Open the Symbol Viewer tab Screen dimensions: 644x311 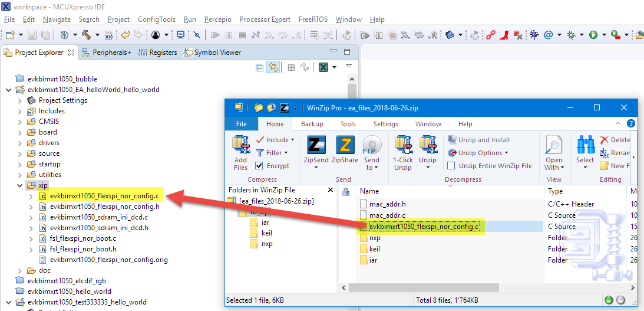[x=217, y=53]
